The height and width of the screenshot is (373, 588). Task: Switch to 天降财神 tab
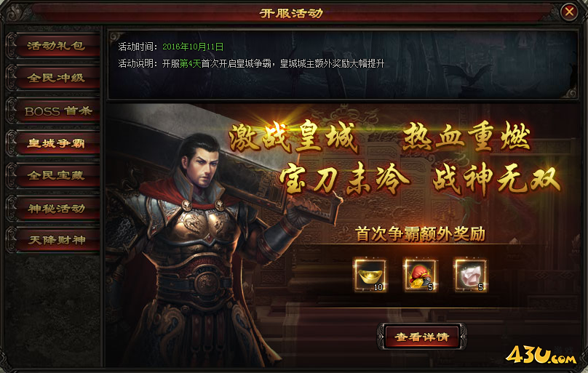click(55, 240)
